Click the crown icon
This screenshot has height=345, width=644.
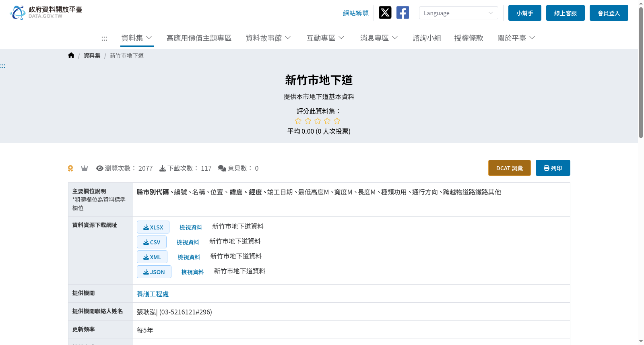click(85, 168)
